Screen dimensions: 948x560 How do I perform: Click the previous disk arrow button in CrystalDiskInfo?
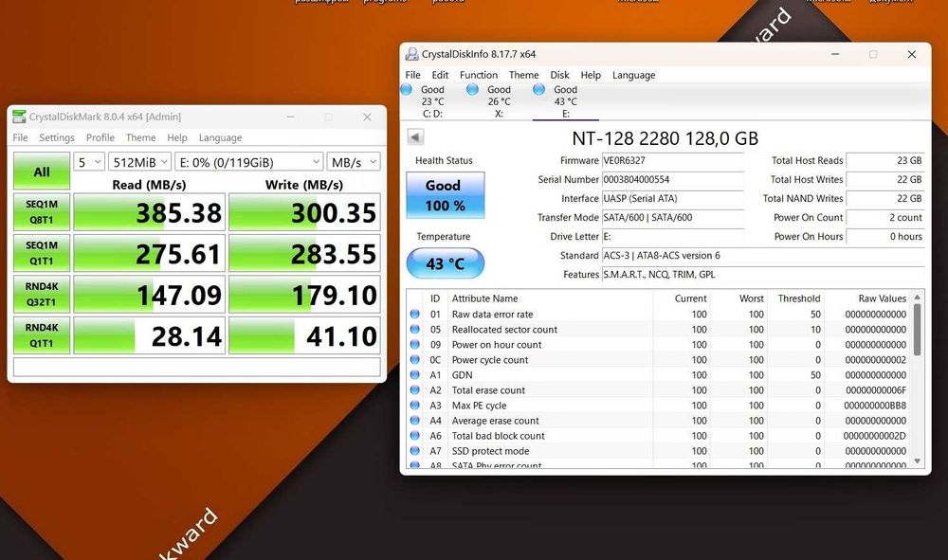(415, 137)
